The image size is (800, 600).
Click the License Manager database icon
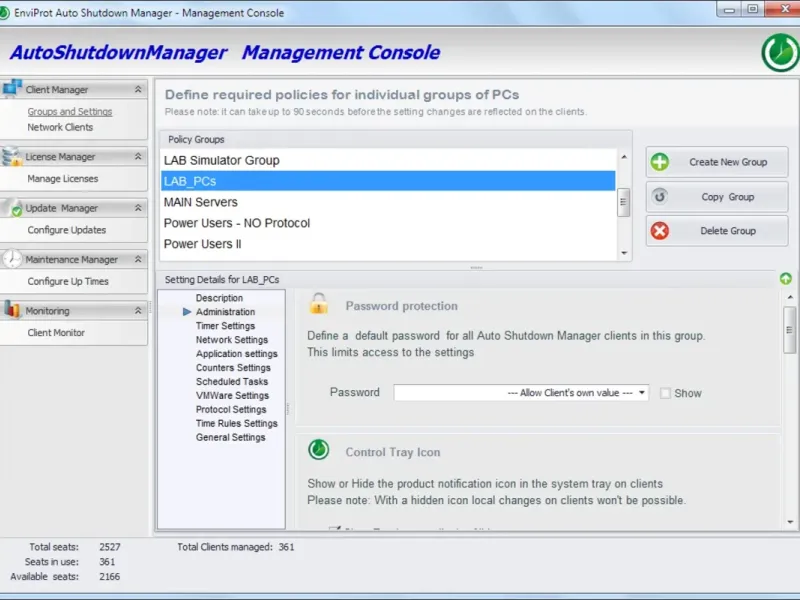[11, 156]
